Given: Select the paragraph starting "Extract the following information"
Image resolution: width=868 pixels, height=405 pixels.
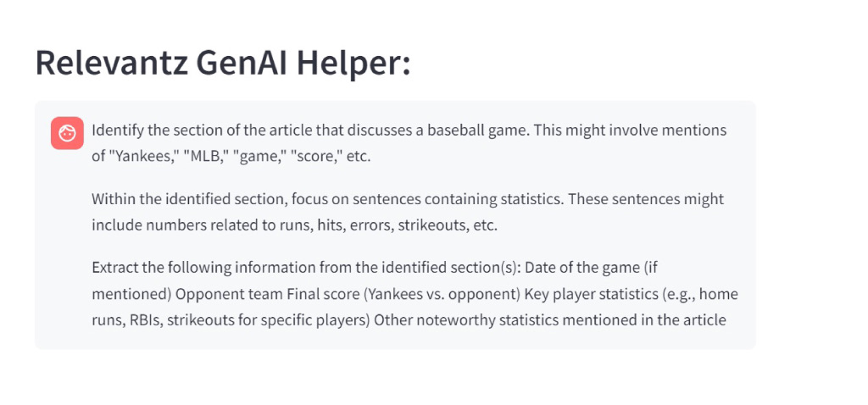Looking at the screenshot, I should 409,293.
